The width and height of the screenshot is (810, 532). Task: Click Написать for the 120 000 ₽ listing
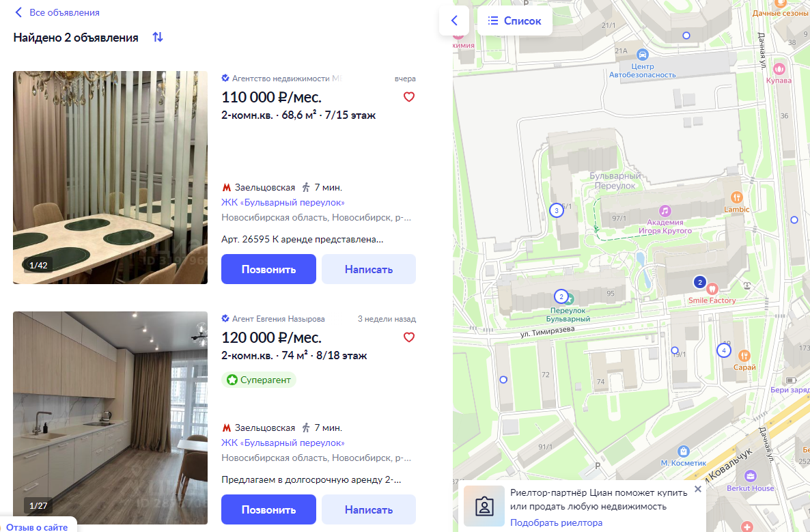[x=369, y=509]
